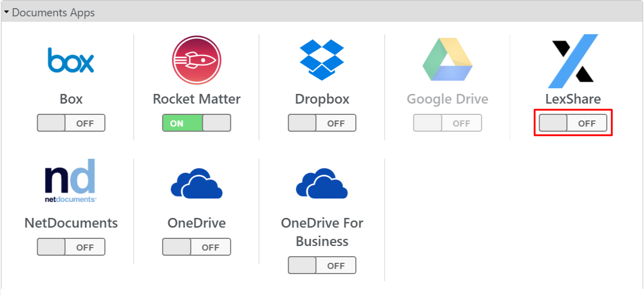Enable the highlighted LexShare toggle
The image size is (644, 296).
click(573, 123)
